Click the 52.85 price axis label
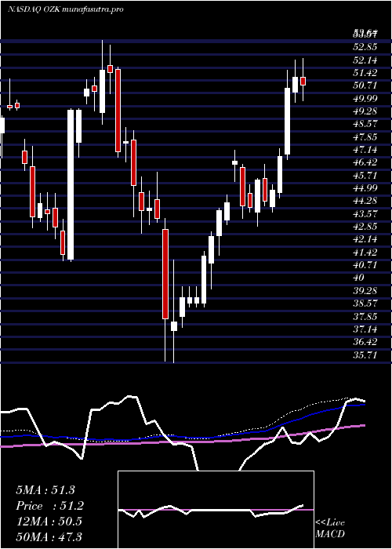Screen dimensions: 392x549 (x=365, y=47)
